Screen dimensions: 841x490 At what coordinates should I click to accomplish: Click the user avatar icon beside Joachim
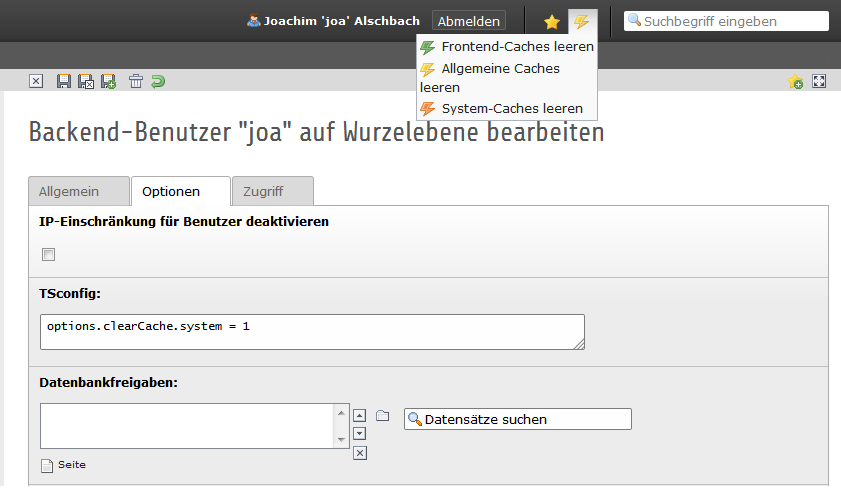click(x=253, y=21)
